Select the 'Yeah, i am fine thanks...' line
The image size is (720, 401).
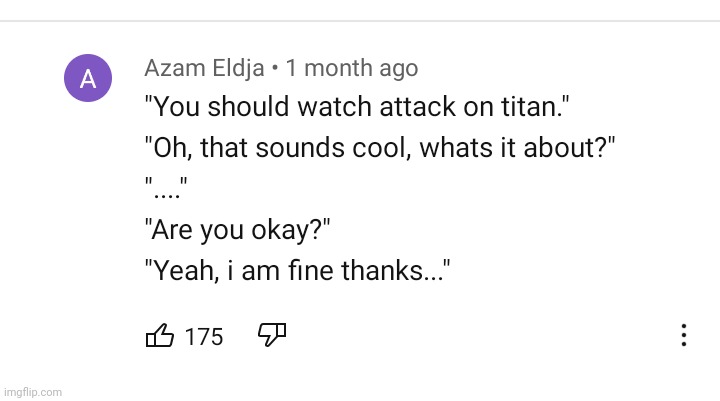(x=297, y=270)
